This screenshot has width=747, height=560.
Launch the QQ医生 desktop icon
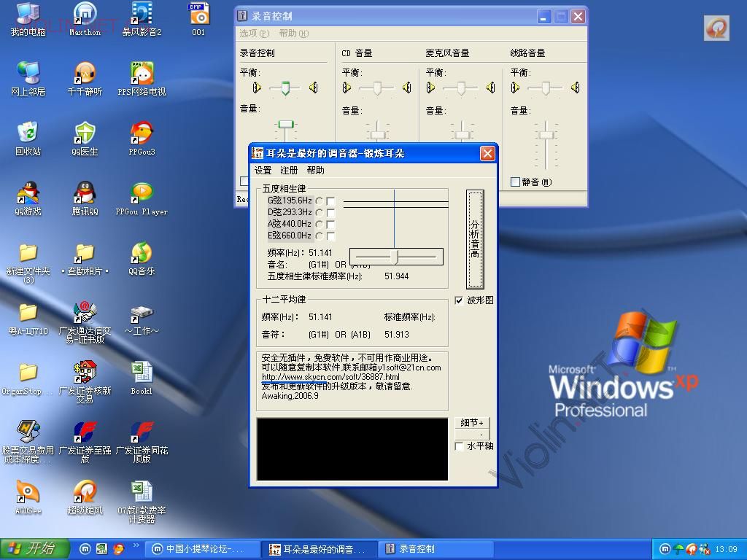point(85,139)
